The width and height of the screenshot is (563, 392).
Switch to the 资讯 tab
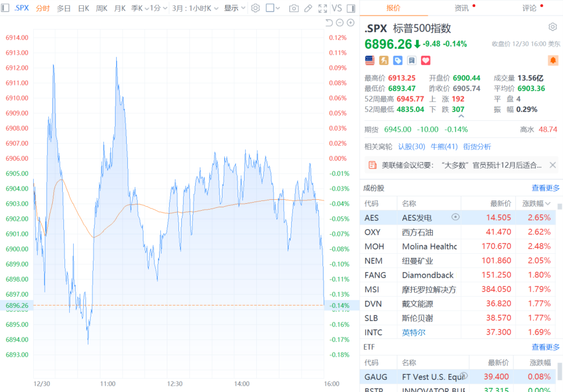click(462, 8)
